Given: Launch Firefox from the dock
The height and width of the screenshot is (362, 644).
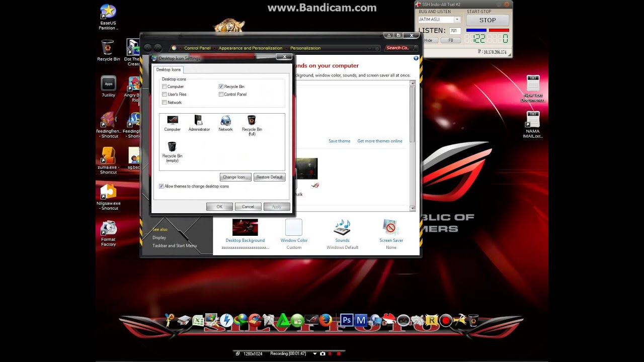Looking at the screenshot, I should click(326, 320).
